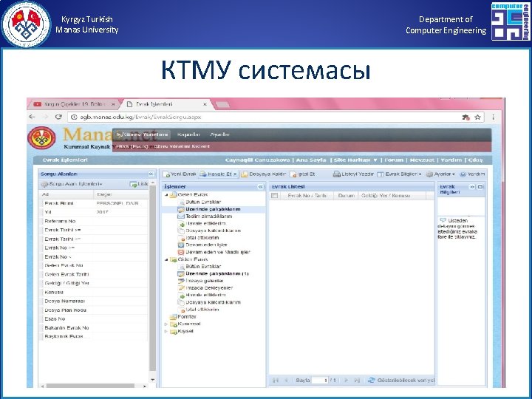Image resolution: width=532 pixels, height=399 pixels.
Task: Select the Evrak İşlemleri browser tab
Action: pos(166,104)
